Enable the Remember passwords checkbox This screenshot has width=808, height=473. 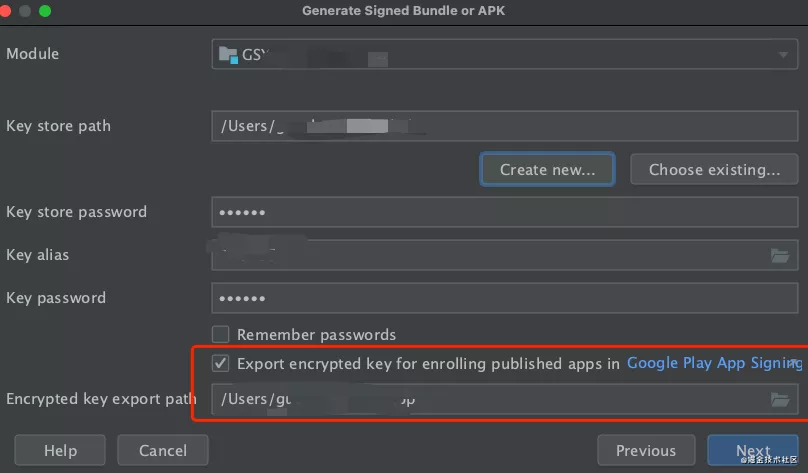(221, 334)
